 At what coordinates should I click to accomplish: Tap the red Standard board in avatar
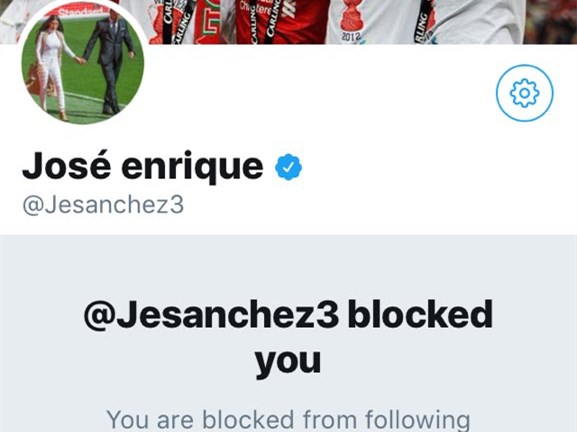coord(78,13)
